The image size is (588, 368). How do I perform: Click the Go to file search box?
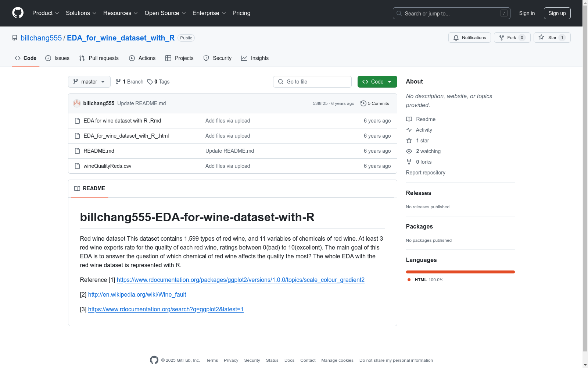point(312,82)
